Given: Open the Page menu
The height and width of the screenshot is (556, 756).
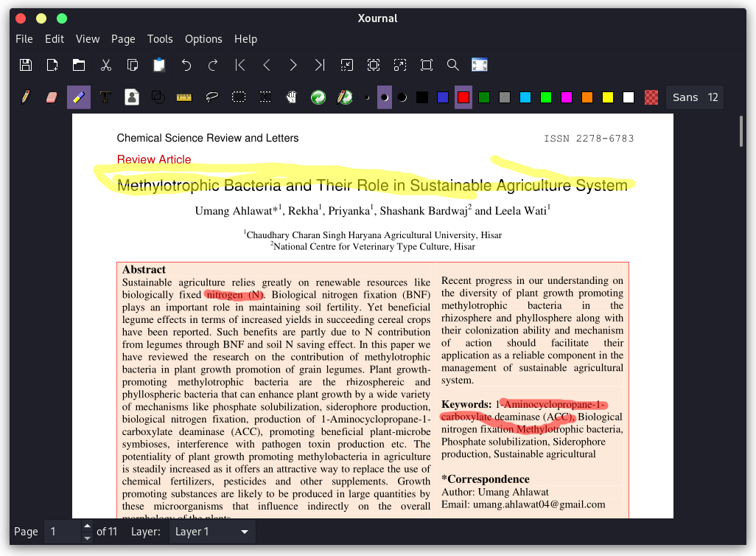Looking at the screenshot, I should [x=123, y=39].
